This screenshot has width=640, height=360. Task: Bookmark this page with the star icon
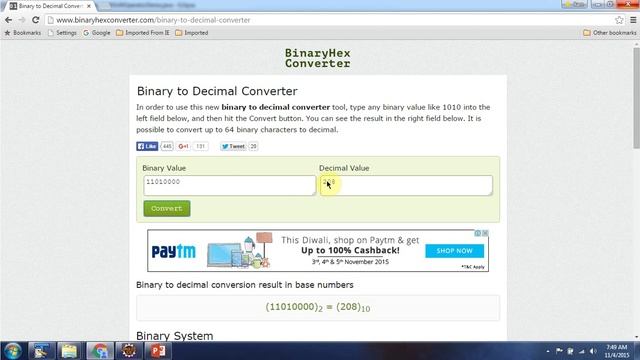pos(619,20)
